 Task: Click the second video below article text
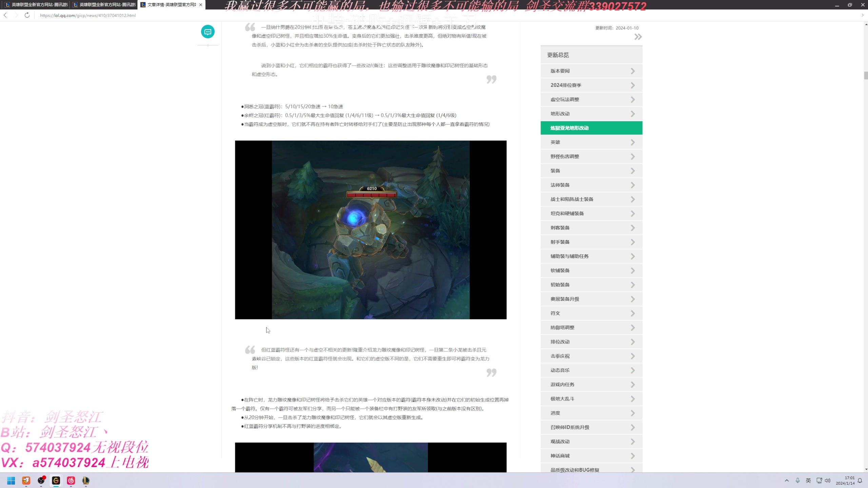click(x=371, y=457)
